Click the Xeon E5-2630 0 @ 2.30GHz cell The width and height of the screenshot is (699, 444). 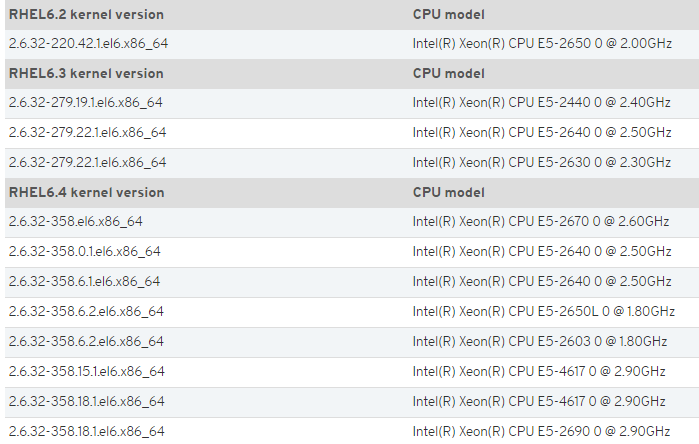tap(542, 163)
